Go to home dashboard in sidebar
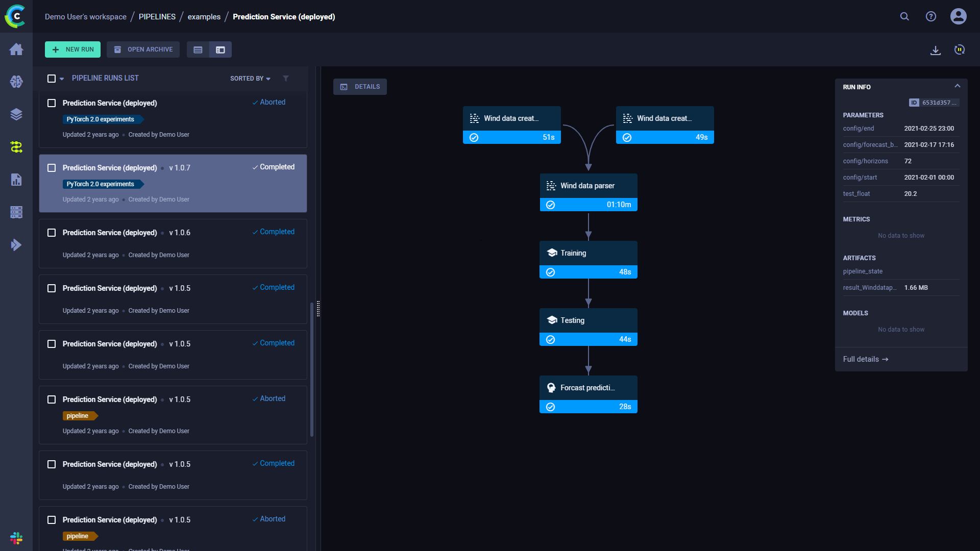Viewport: 980px width, 551px height. [16, 49]
